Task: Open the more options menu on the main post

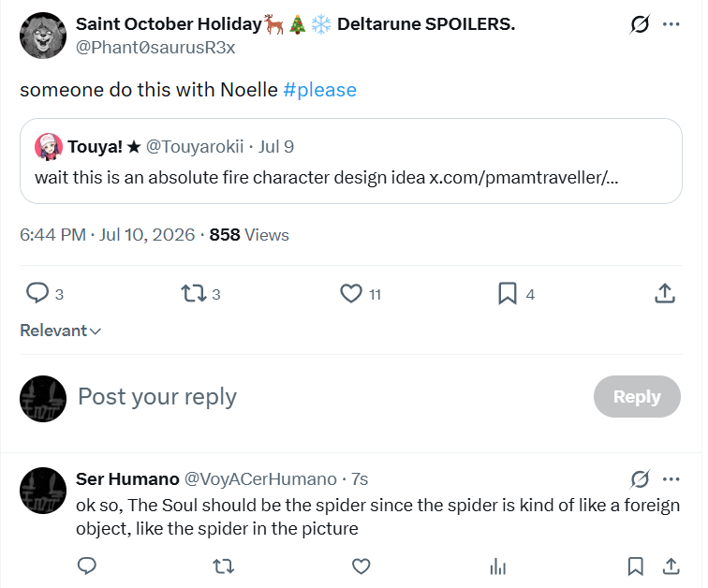Action: click(671, 24)
